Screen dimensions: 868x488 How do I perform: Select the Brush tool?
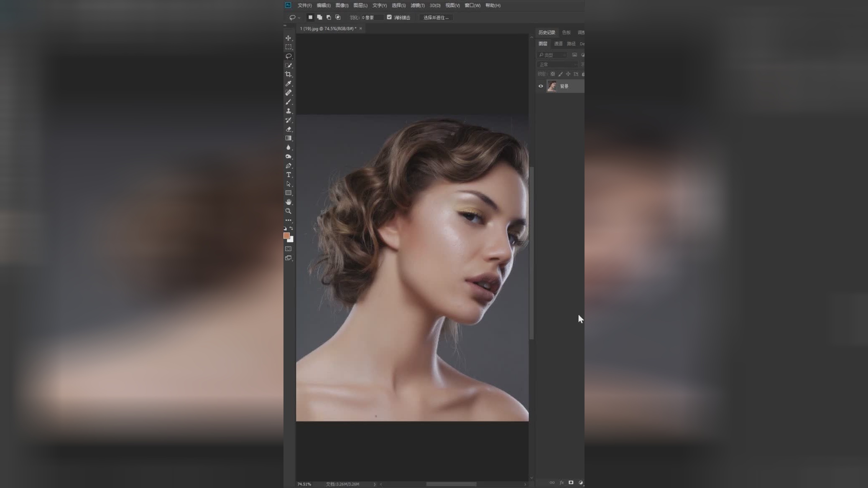288,102
